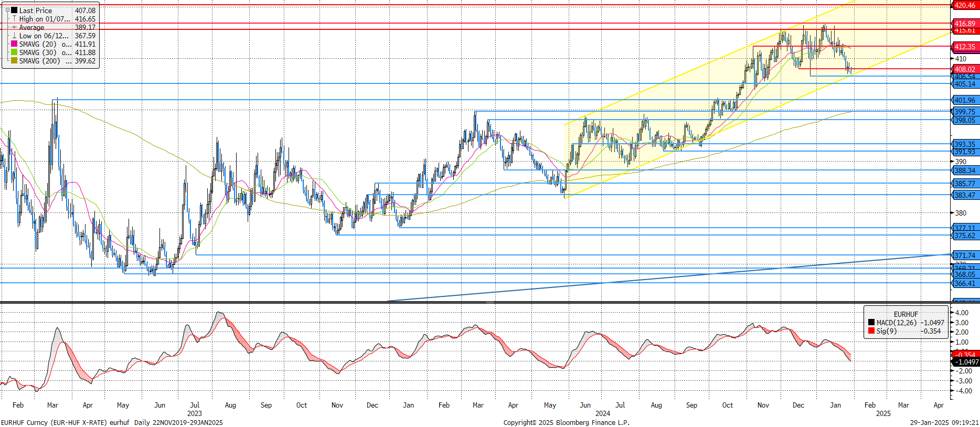Click the black Last Price color swatch

tap(14, 10)
